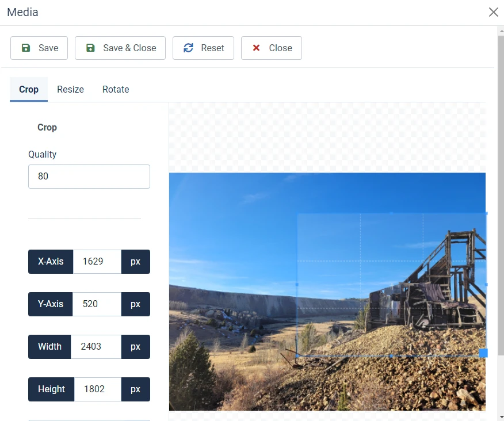Click the Save button label
Screen dimensions: 504x421
tap(48, 48)
